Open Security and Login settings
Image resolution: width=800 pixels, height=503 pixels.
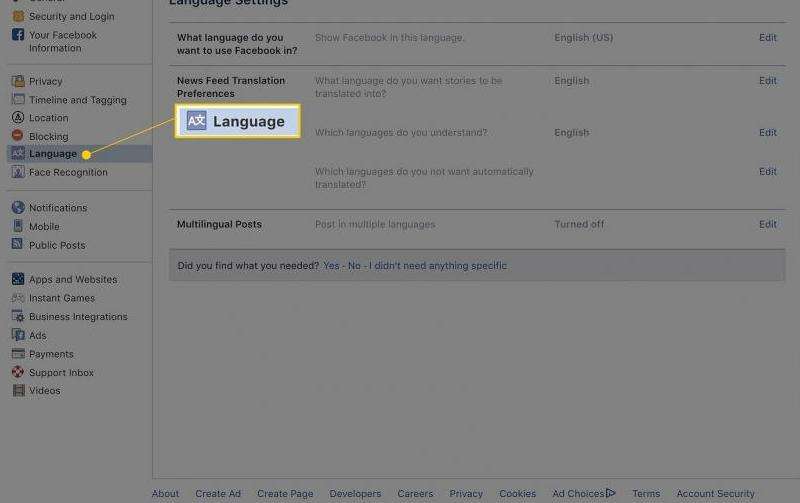(71, 16)
